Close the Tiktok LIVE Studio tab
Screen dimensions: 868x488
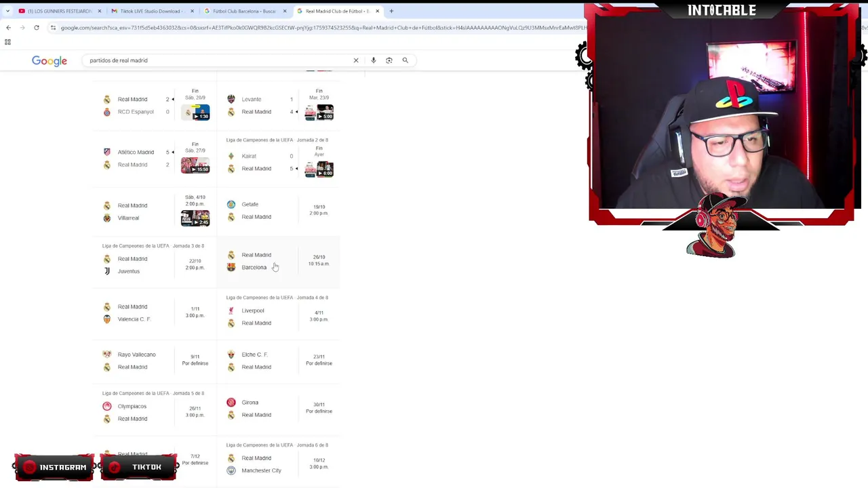click(193, 11)
